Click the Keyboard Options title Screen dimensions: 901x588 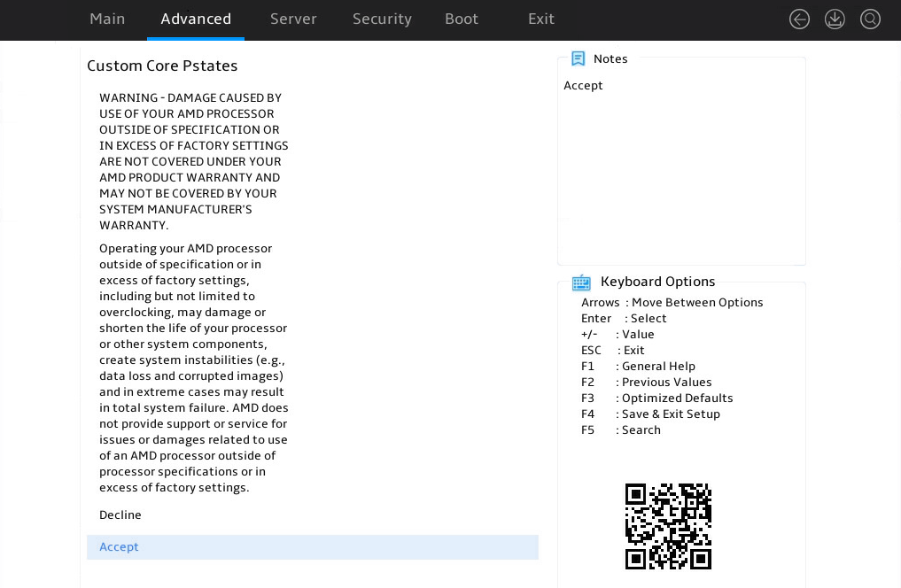pos(658,282)
